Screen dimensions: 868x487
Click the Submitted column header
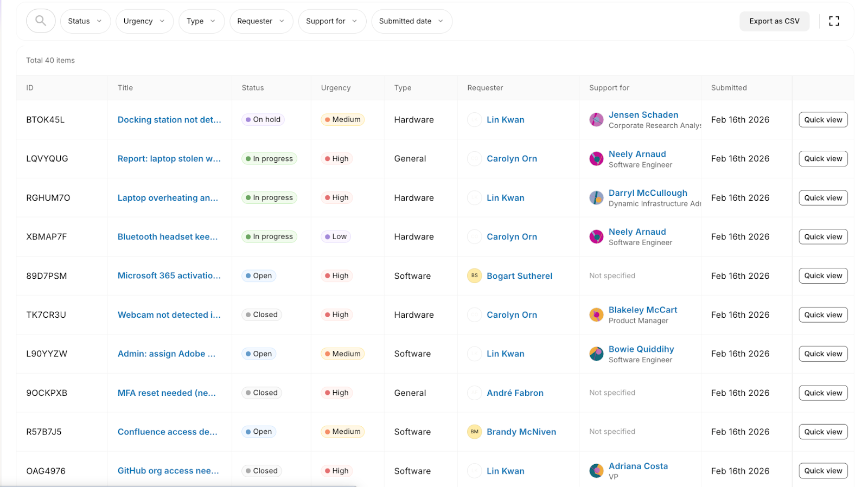[729, 88]
